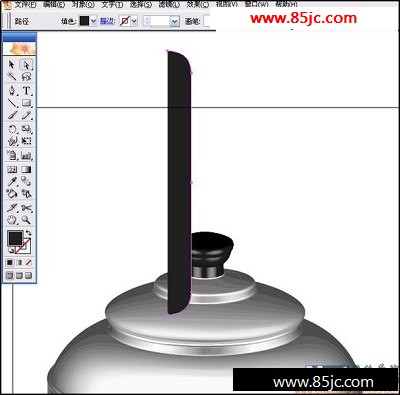Open the stroke color dropdown arrow
This screenshot has width=400, height=395.
(134, 21)
